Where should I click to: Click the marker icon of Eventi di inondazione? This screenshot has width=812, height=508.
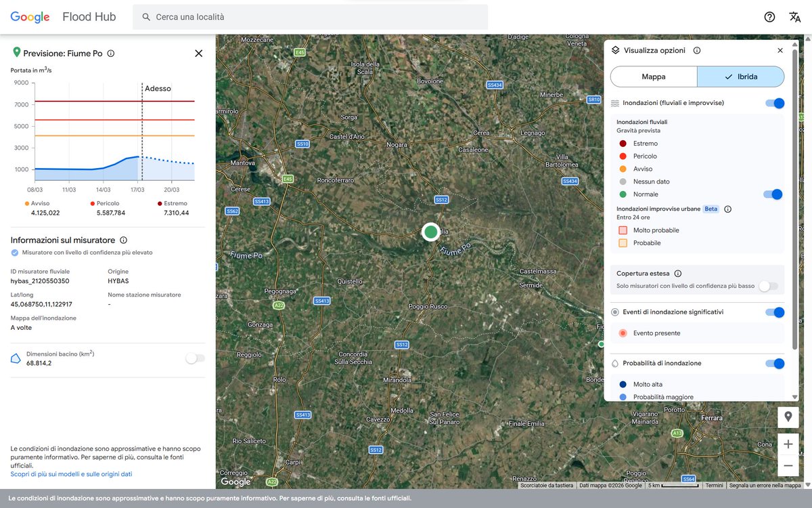click(615, 312)
